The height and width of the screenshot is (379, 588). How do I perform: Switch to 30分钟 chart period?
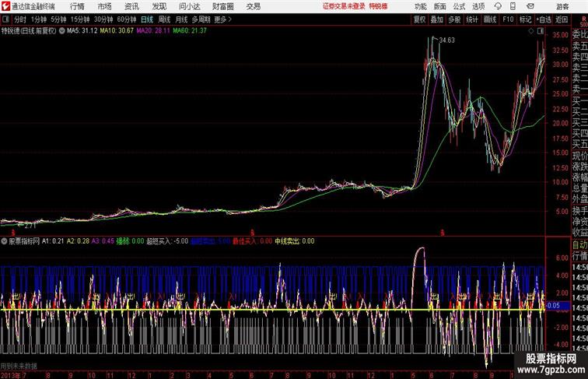pos(103,19)
